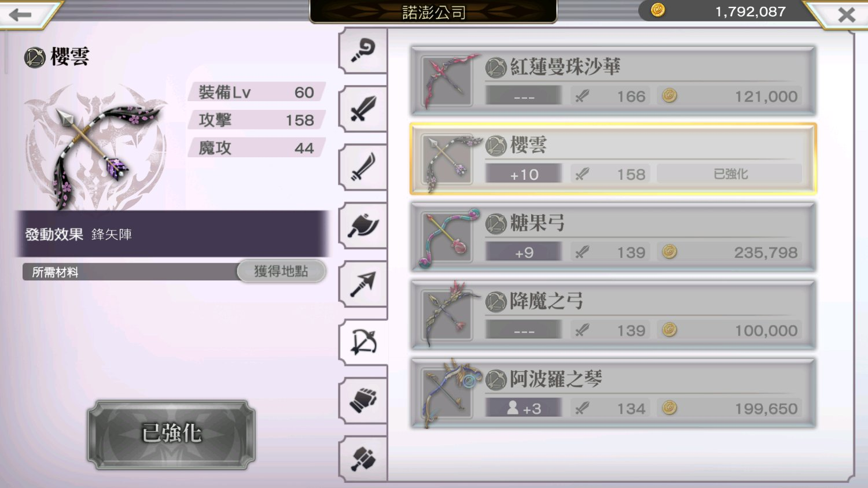Screen dimensions: 868x488
Task: Select the 櫻雲 bow list entry
Action: pyautogui.click(x=613, y=159)
